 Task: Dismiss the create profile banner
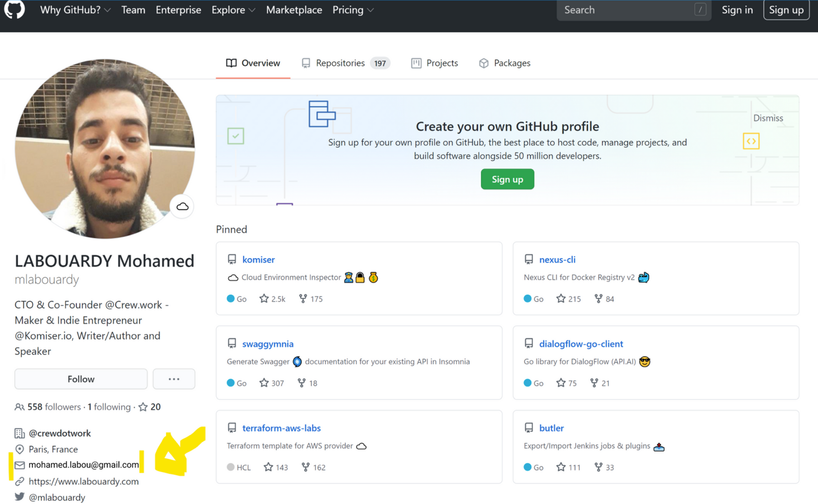coord(768,118)
